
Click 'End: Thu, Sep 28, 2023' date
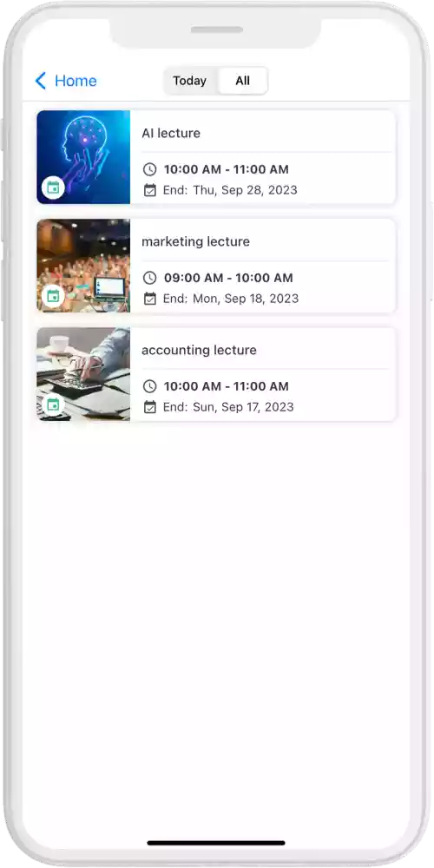click(x=230, y=190)
